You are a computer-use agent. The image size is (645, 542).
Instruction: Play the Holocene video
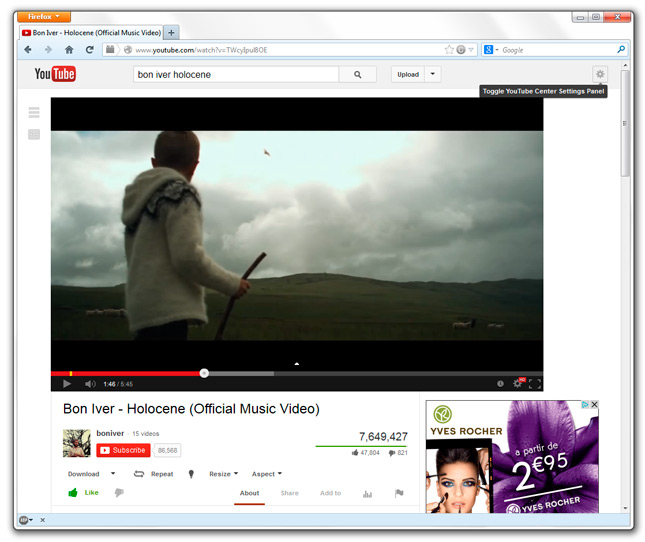67,384
